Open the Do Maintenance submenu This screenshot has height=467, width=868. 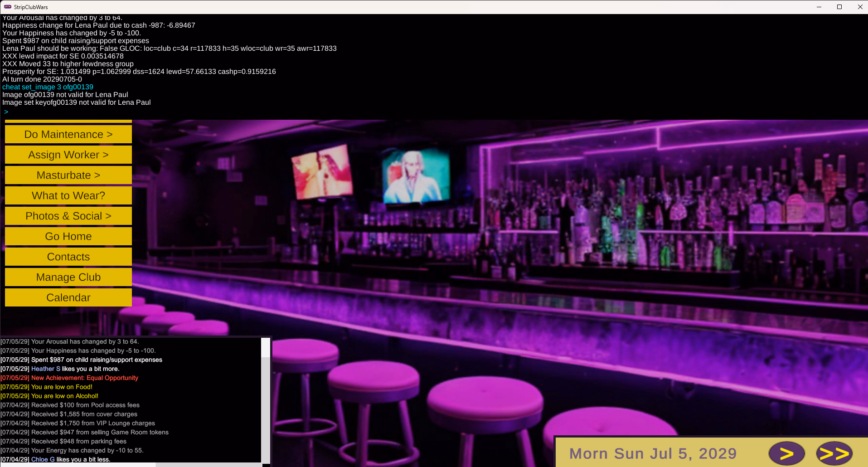click(x=68, y=134)
